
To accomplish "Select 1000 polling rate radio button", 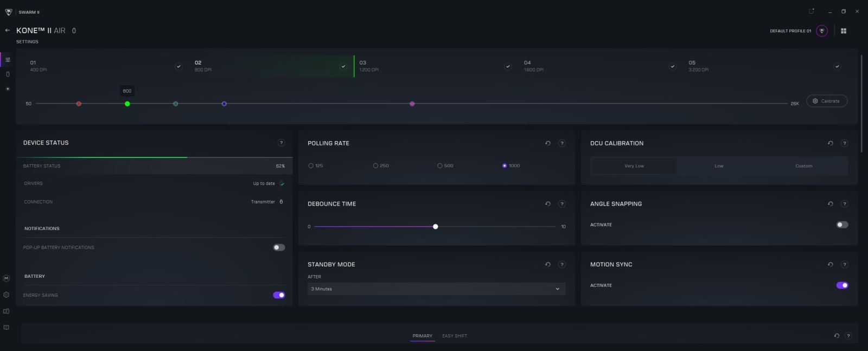I will [x=505, y=166].
